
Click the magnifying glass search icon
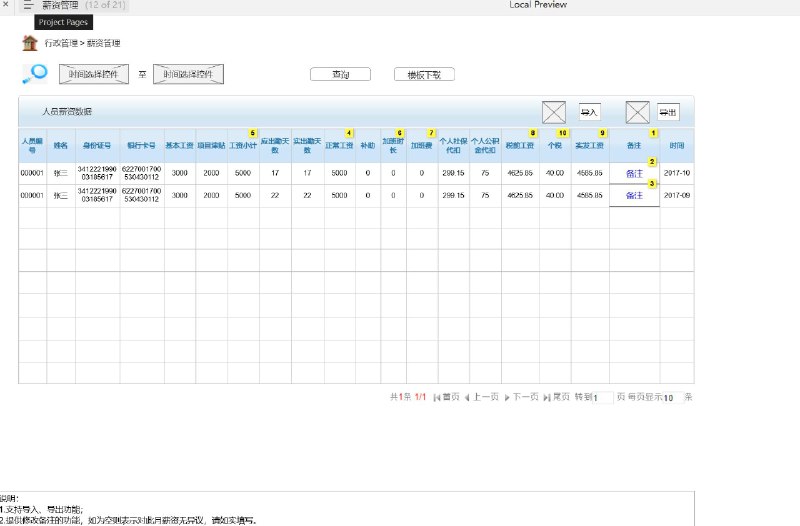tap(35, 74)
